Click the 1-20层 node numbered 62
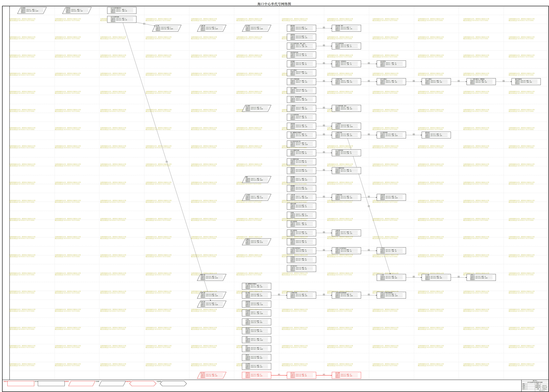Image resolution: width=549 pixels, height=392 pixels. tap(391, 277)
